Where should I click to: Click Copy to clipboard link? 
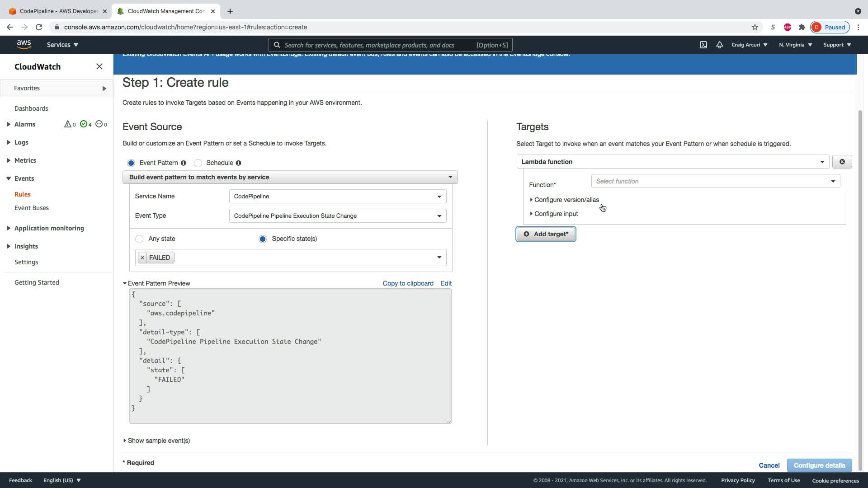pyautogui.click(x=408, y=283)
